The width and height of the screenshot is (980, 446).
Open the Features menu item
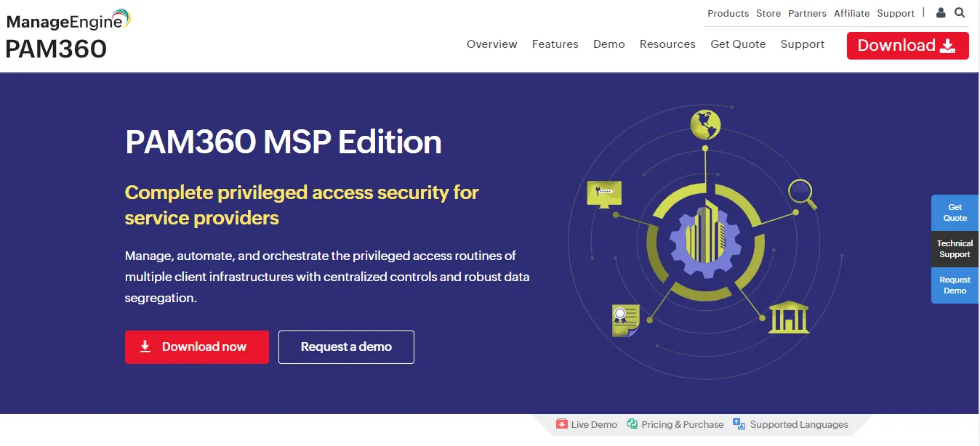(x=555, y=44)
